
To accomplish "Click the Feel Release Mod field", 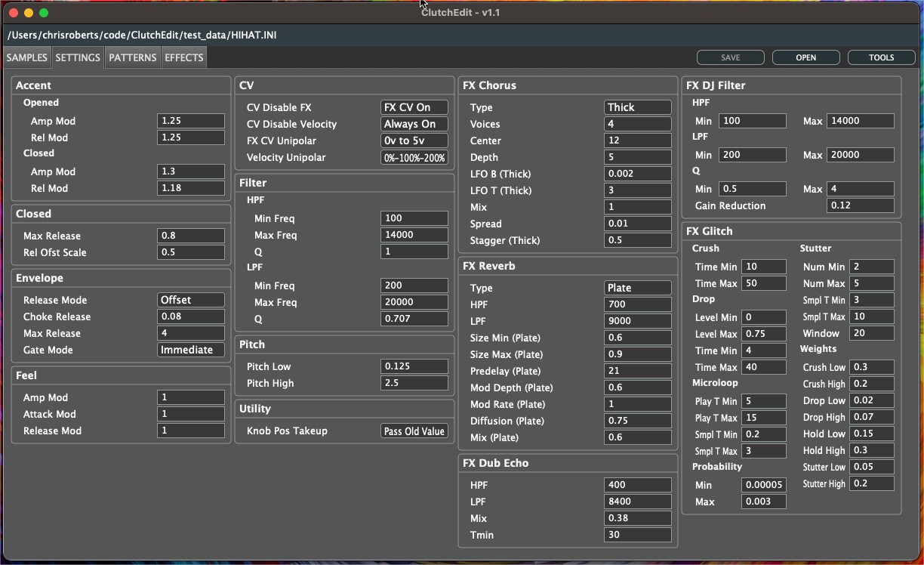I will (x=191, y=431).
